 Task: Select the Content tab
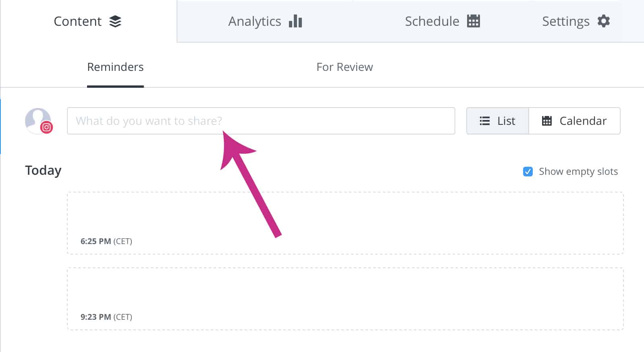88,21
